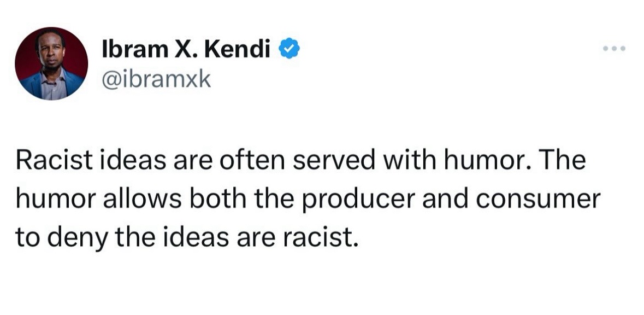Open Ibram X. Kendi's profile picture

[x=51, y=64]
